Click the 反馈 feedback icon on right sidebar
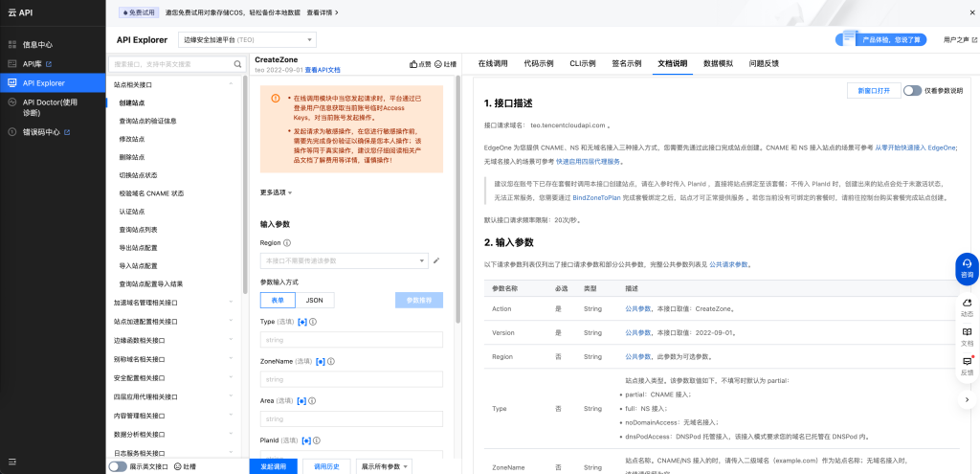The image size is (980, 474). tap(967, 365)
